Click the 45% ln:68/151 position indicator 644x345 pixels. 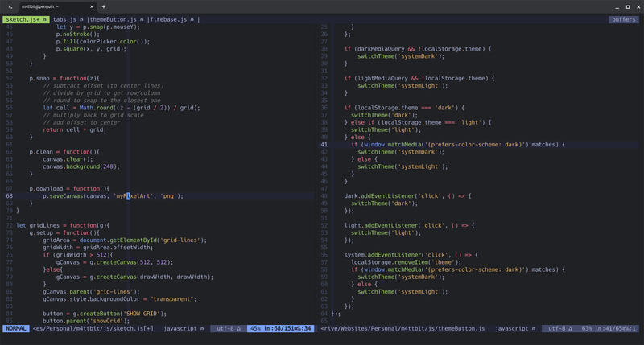280,328
